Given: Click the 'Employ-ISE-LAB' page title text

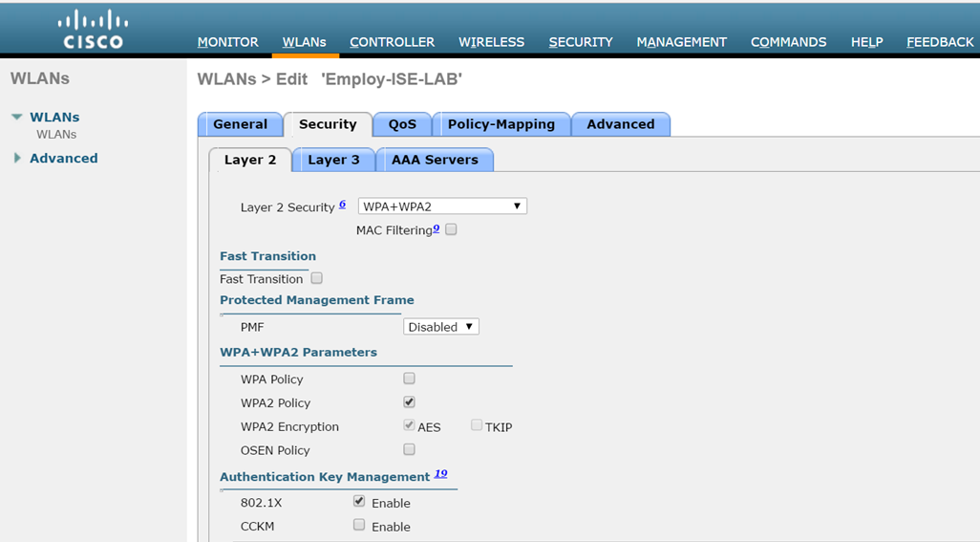Looking at the screenshot, I should [392, 79].
